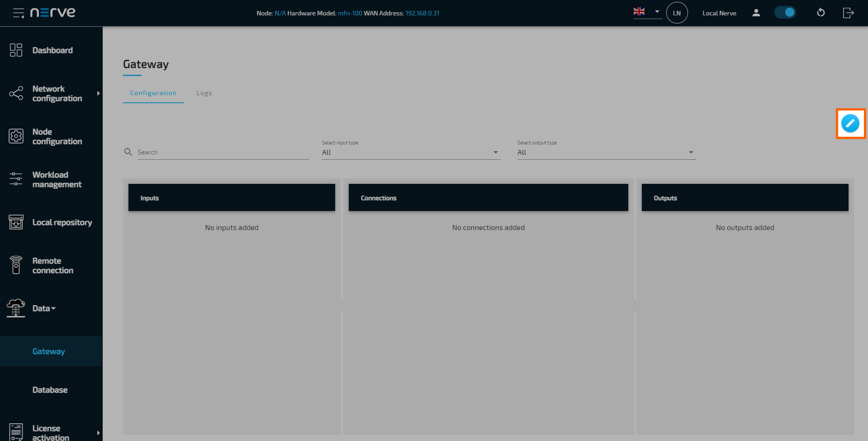Click the logout icon in the top bar

(x=848, y=13)
